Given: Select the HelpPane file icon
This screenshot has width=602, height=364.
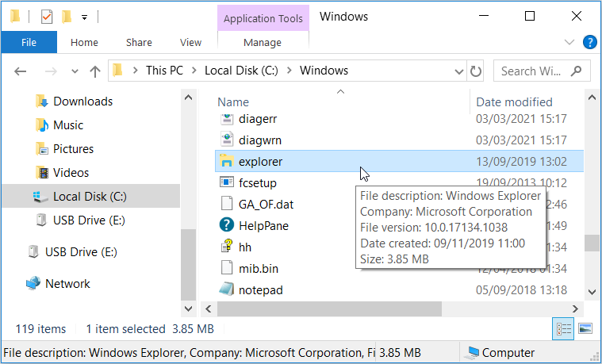Looking at the screenshot, I should click(227, 226).
